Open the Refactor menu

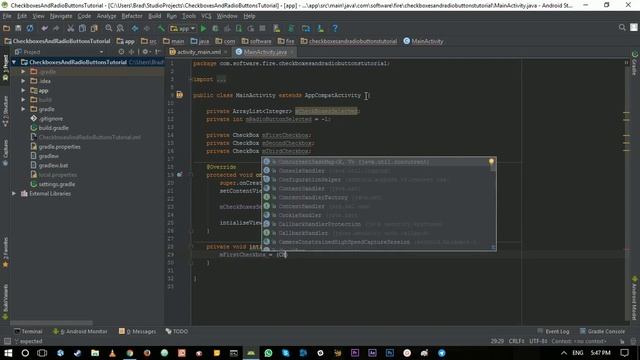click(x=132, y=16)
